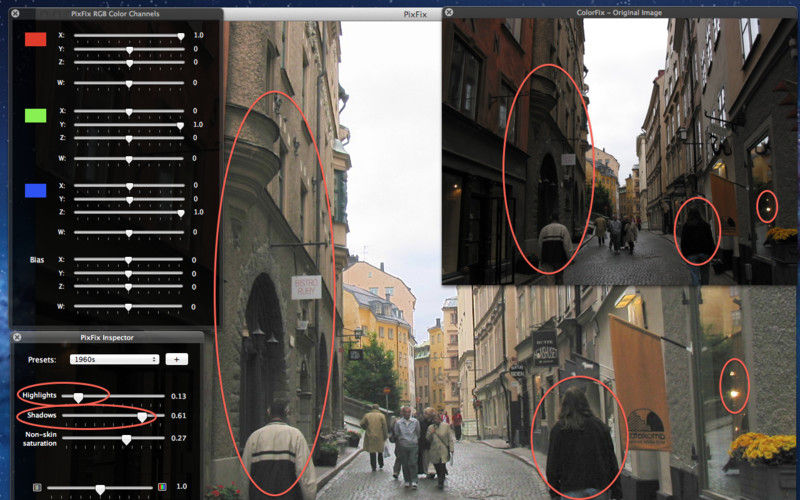Click the Presets: label in the Inspector

[x=42, y=360]
